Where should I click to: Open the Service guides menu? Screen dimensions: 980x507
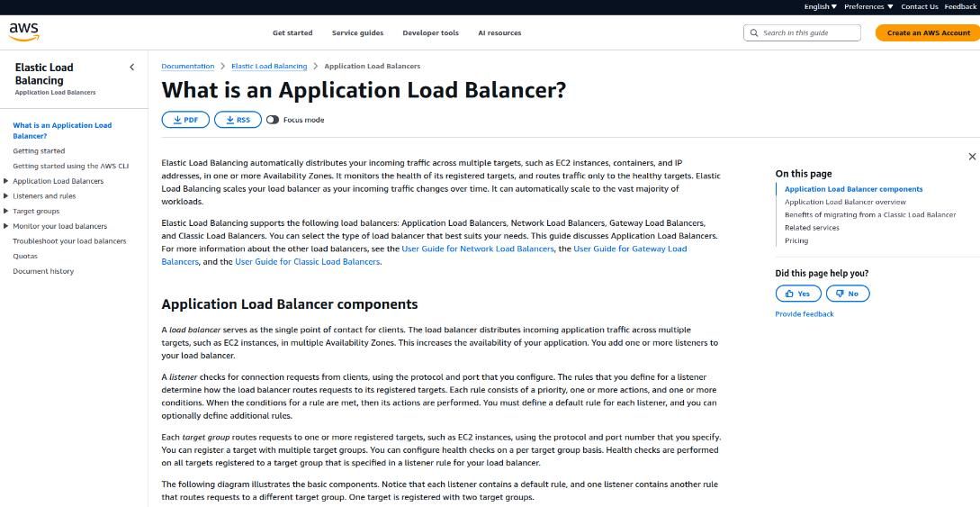[x=357, y=33]
